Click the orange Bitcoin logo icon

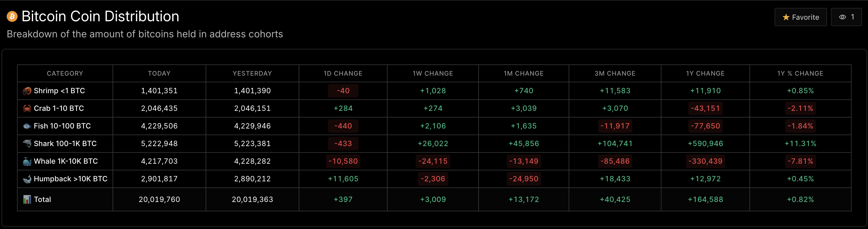(12, 16)
